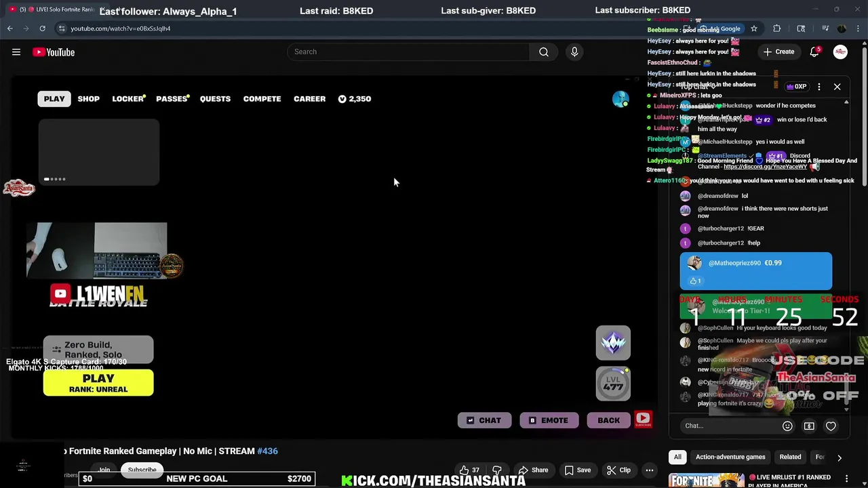The width and height of the screenshot is (868, 488).
Task: Go to YouTube home via logo
Action: tap(54, 52)
